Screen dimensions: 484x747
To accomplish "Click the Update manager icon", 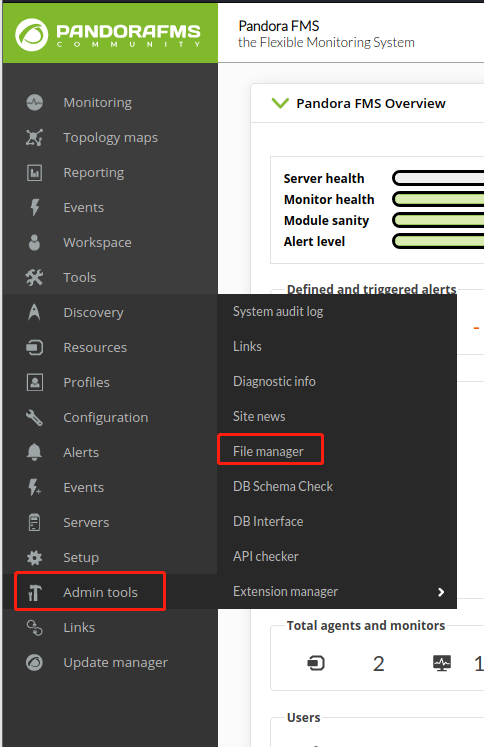I will tap(34, 662).
